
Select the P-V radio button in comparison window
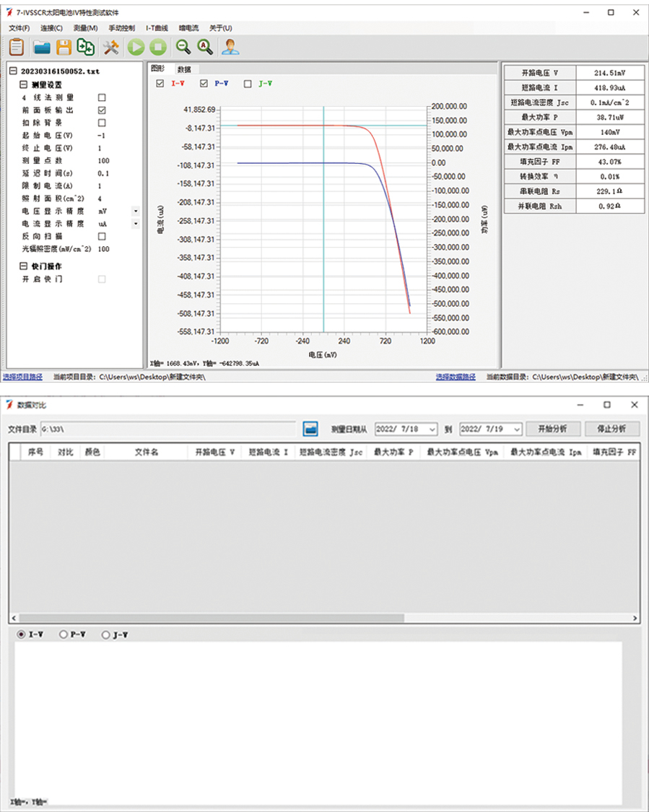pyautogui.click(x=64, y=634)
